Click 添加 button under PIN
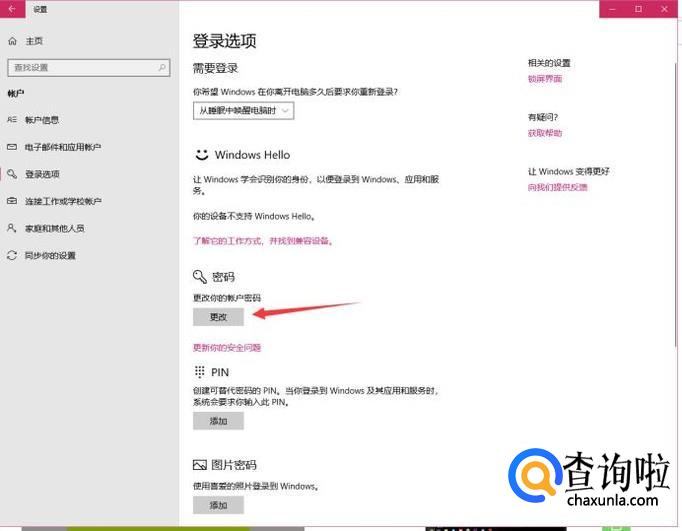The image size is (682, 531). point(218,421)
